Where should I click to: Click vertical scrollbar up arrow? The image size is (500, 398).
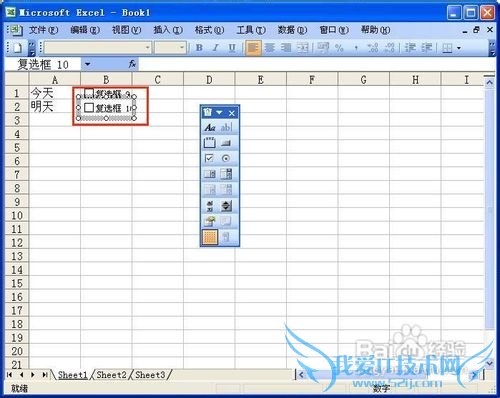click(x=489, y=82)
